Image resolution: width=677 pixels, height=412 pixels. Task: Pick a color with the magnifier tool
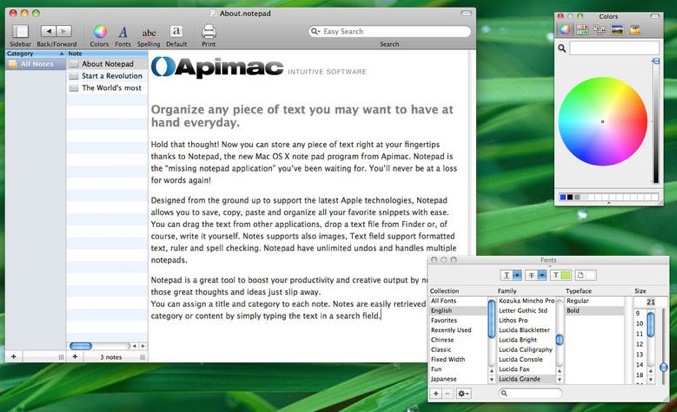[562, 48]
